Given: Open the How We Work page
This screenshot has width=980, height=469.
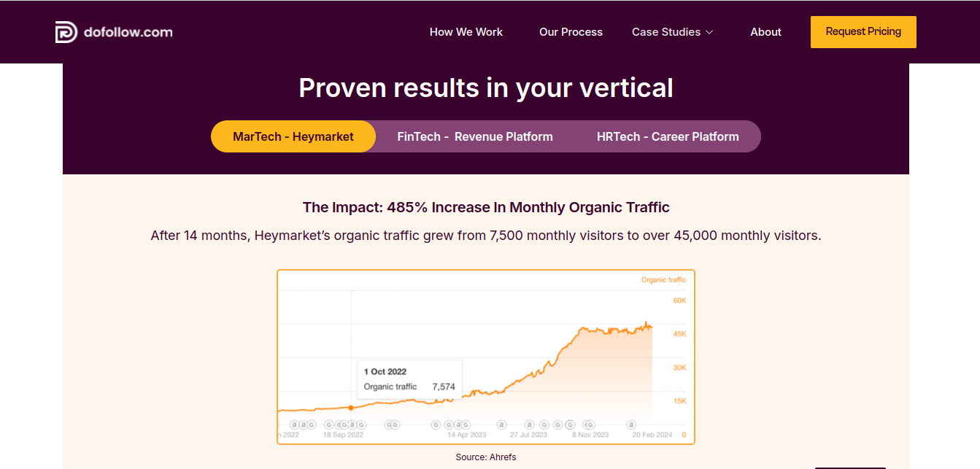Looking at the screenshot, I should (466, 32).
